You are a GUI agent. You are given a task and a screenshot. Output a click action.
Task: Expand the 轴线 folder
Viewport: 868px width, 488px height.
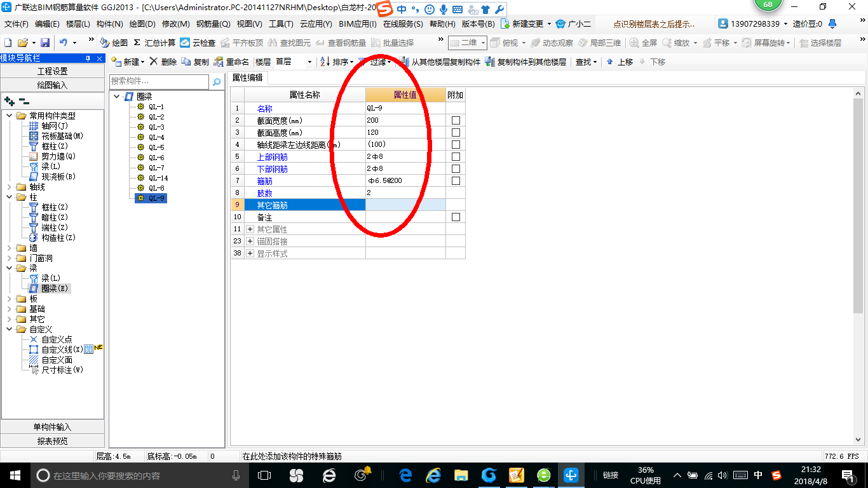(10, 187)
